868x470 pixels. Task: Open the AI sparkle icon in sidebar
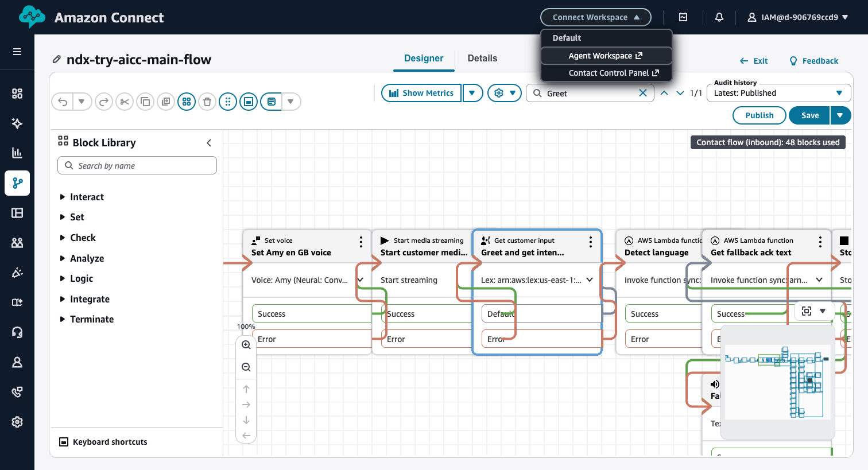17,123
